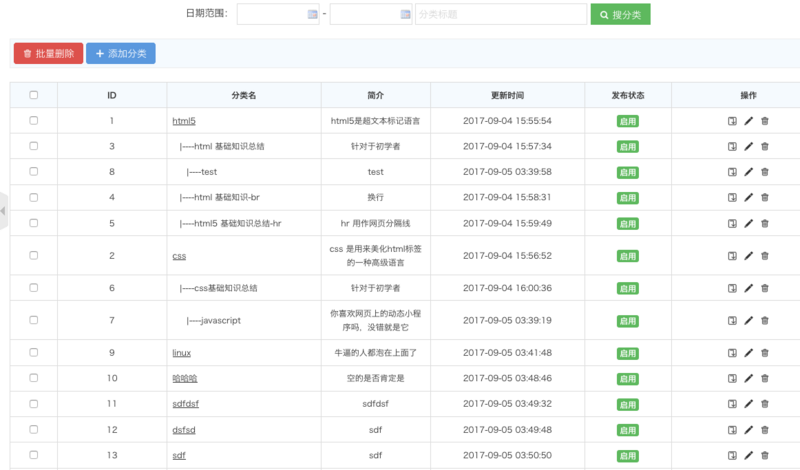Click the blue 添加分类 button

pyautogui.click(x=121, y=53)
